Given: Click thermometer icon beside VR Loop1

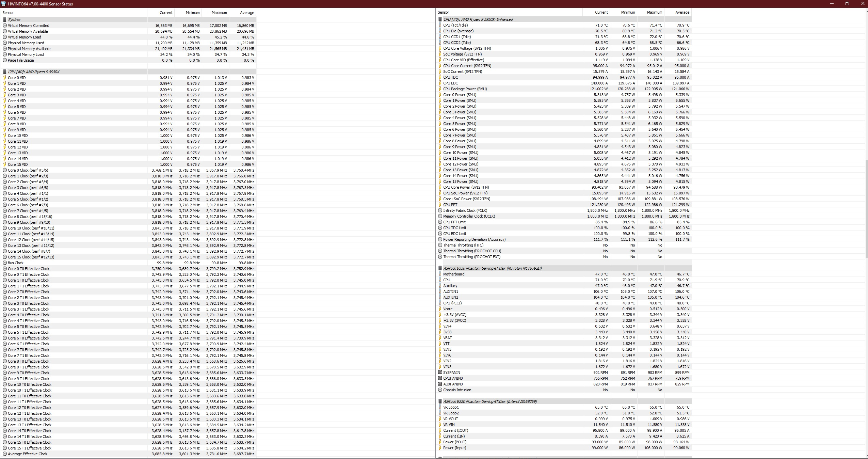Looking at the screenshot, I should 440,407.
